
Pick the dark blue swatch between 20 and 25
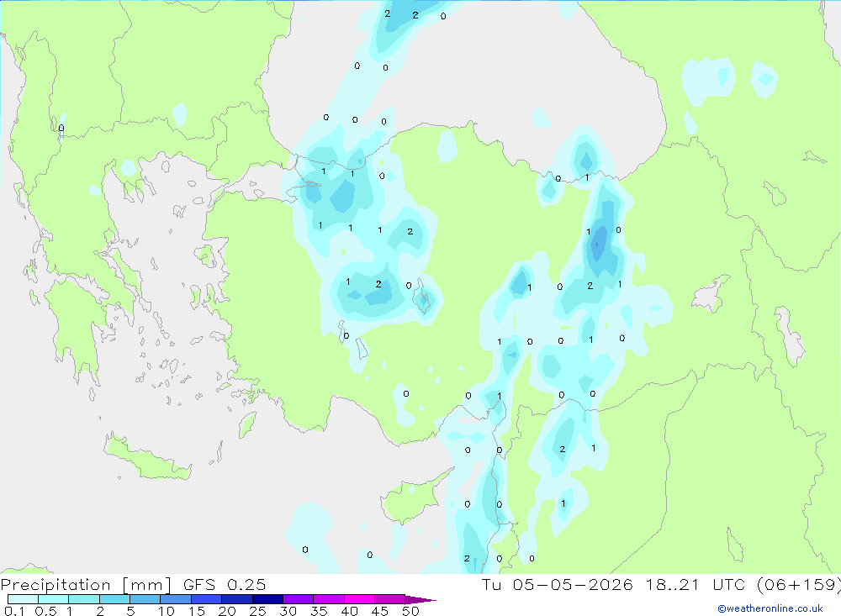237,599
